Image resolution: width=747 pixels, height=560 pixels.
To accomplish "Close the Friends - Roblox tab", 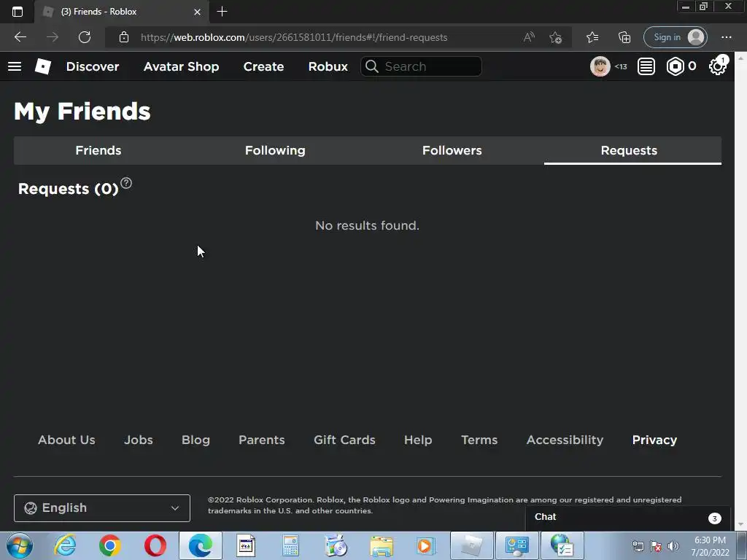I will 197,12.
